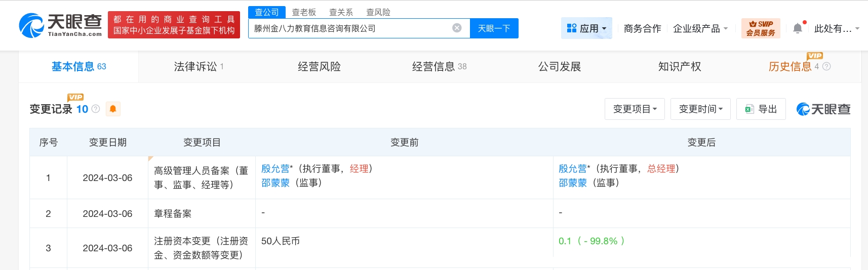The height and width of the screenshot is (270, 868).
Task: Click the 变更前 column header
Action: point(404,142)
